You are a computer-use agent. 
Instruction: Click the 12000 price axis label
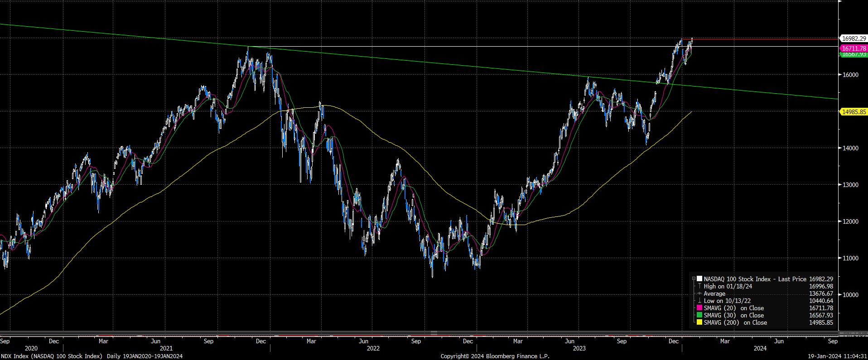pos(850,221)
